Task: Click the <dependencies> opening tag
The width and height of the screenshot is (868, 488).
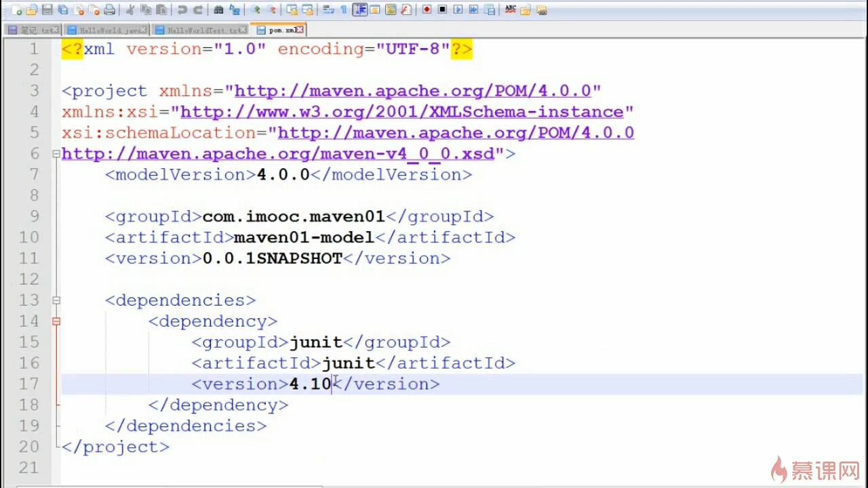Action: (180, 300)
